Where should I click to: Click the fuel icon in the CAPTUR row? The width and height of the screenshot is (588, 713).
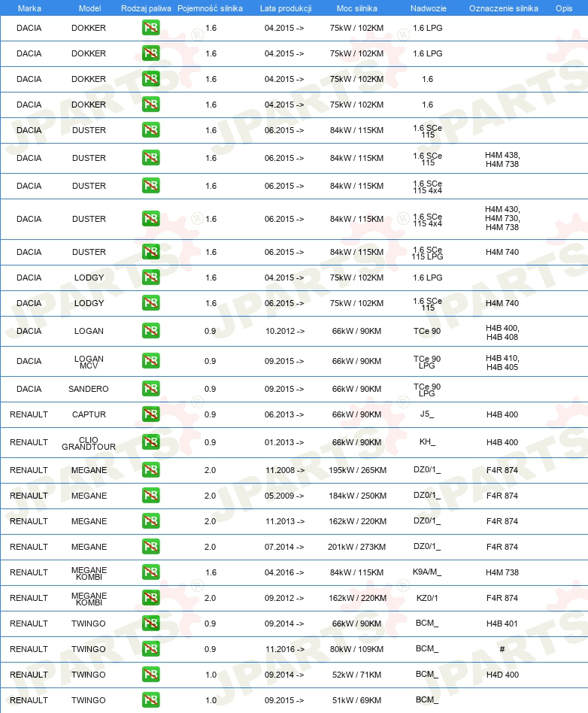[150, 414]
